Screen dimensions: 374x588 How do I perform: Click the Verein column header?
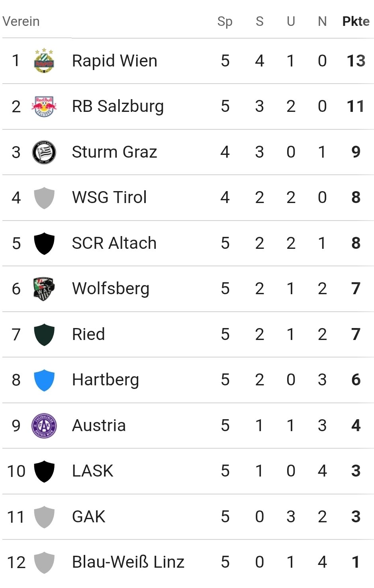point(21,21)
